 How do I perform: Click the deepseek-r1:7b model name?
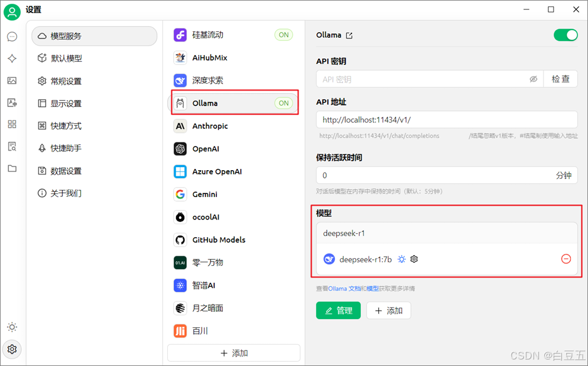[x=366, y=259]
